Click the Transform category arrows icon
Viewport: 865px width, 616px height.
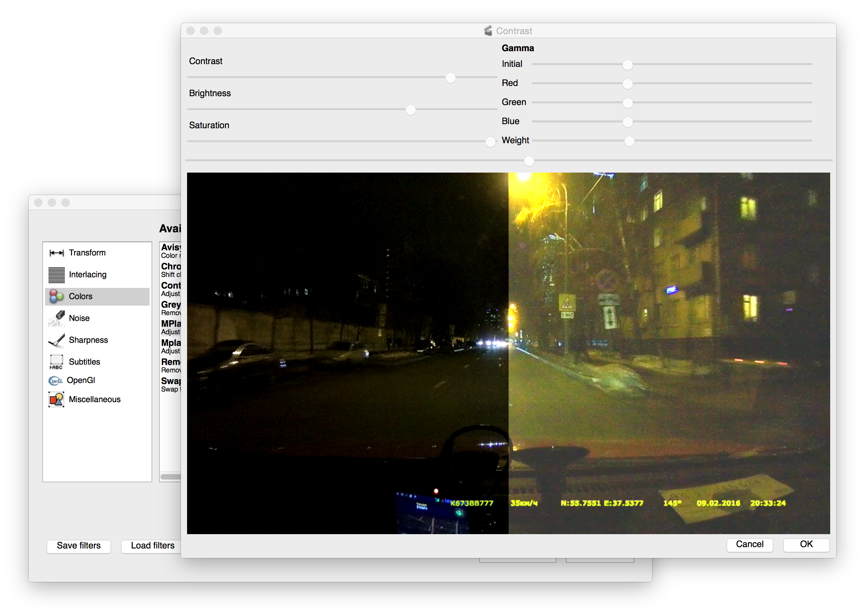tap(57, 253)
